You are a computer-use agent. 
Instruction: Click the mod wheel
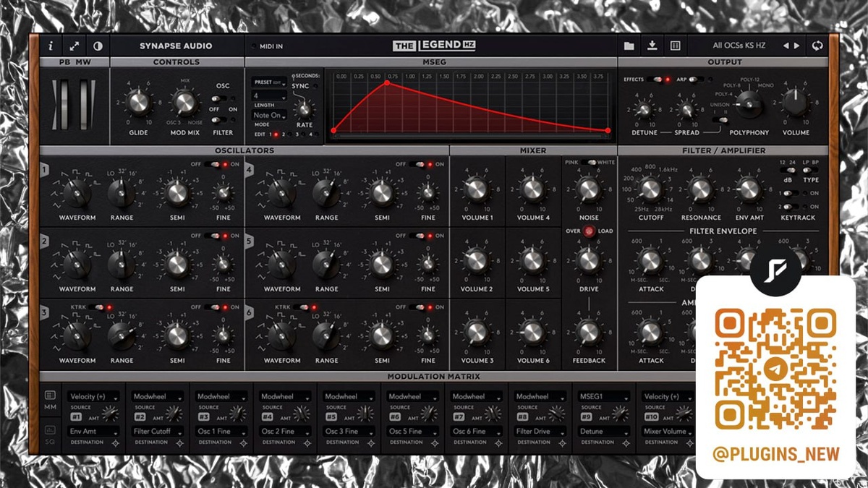coord(85,103)
